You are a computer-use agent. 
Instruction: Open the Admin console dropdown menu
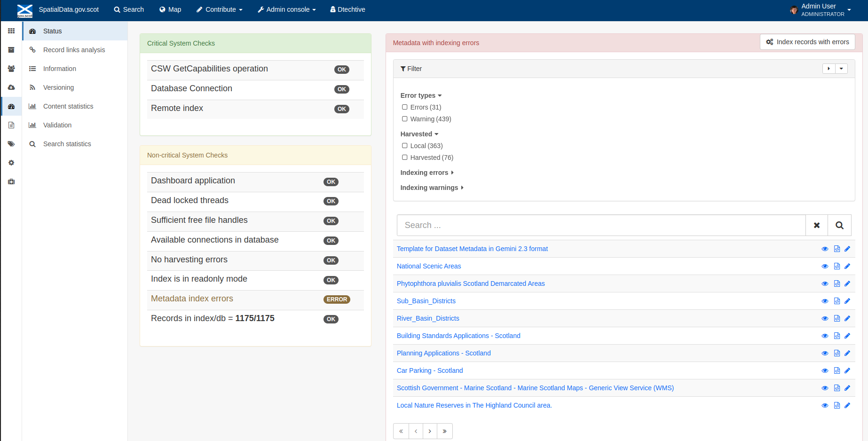(x=287, y=9)
